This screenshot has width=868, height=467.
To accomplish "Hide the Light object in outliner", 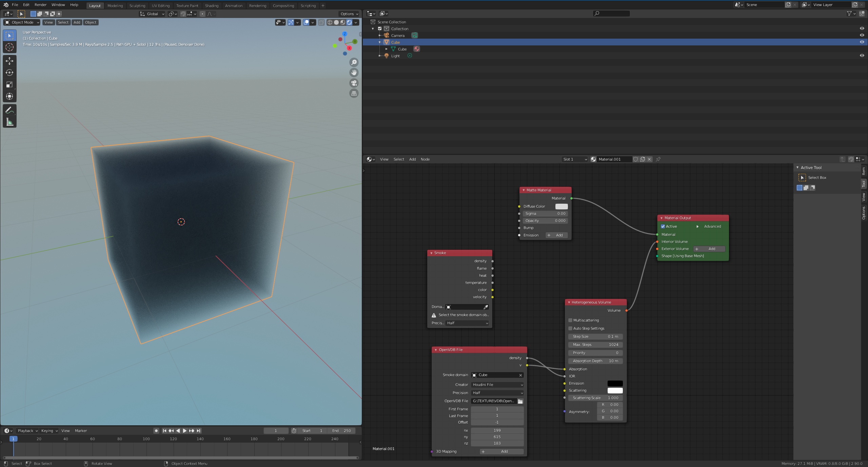I will [862, 56].
